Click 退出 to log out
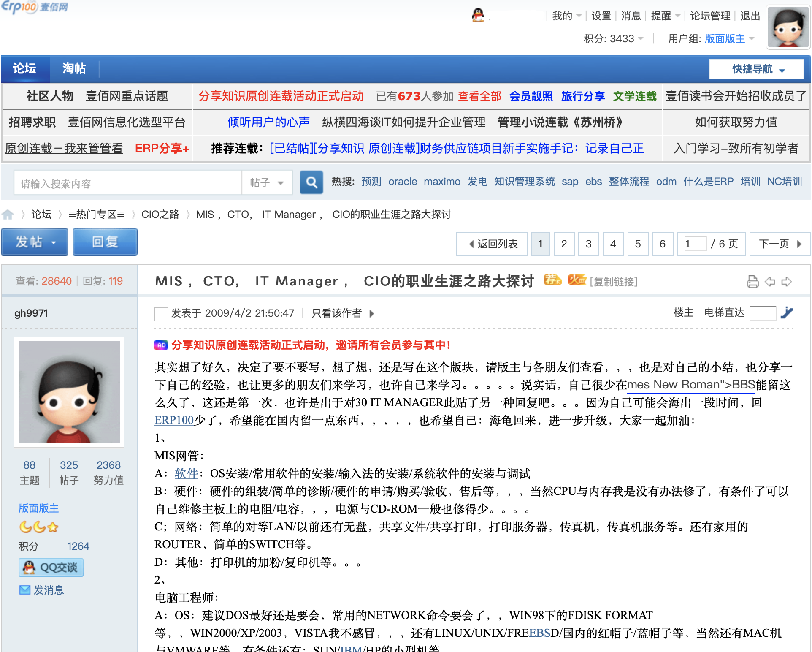This screenshot has width=812, height=652. click(750, 16)
